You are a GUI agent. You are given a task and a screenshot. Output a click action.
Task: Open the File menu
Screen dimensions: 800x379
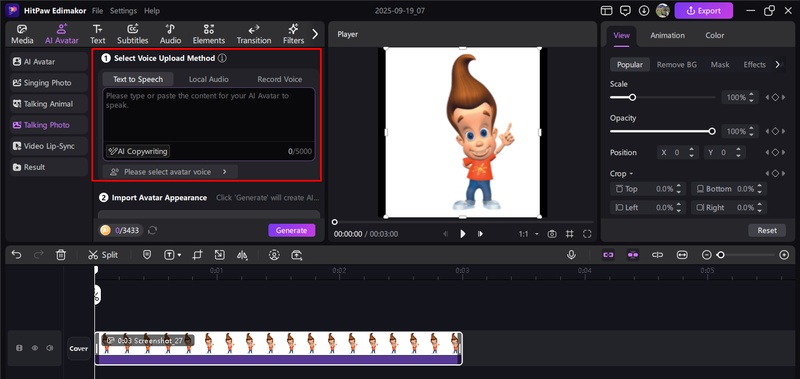[97, 11]
